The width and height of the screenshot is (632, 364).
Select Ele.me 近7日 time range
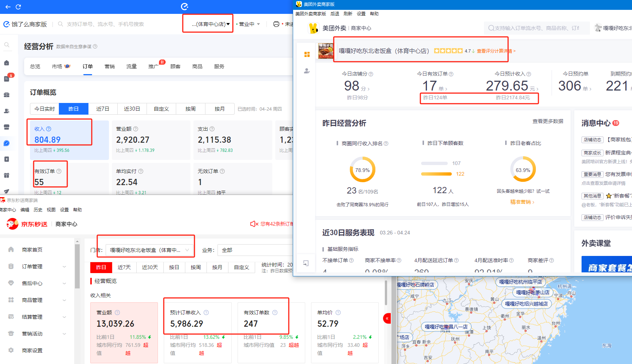[103, 109]
